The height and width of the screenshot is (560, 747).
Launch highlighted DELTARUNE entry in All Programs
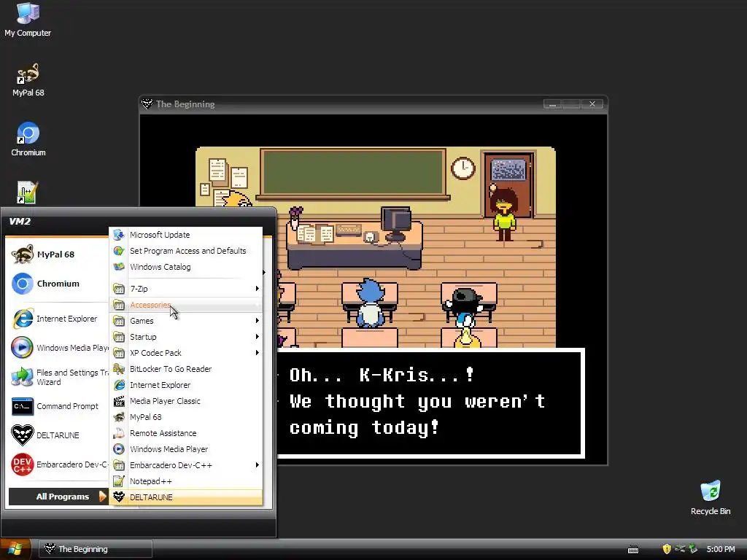coord(186,497)
